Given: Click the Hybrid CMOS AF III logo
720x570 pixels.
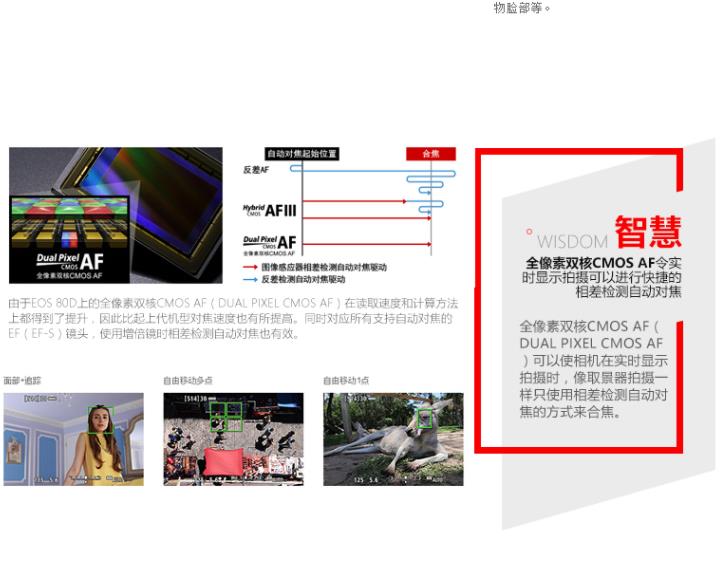Looking at the screenshot, I should coord(270,210).
